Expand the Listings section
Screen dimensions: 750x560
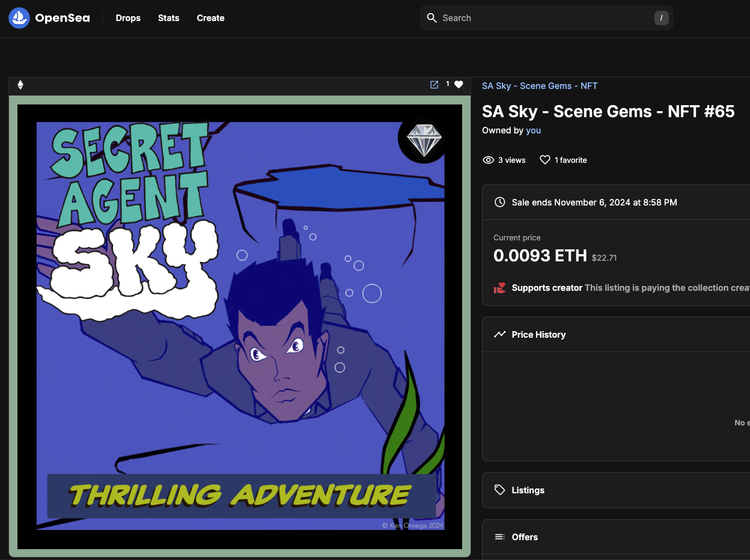(x=616, y=490)
